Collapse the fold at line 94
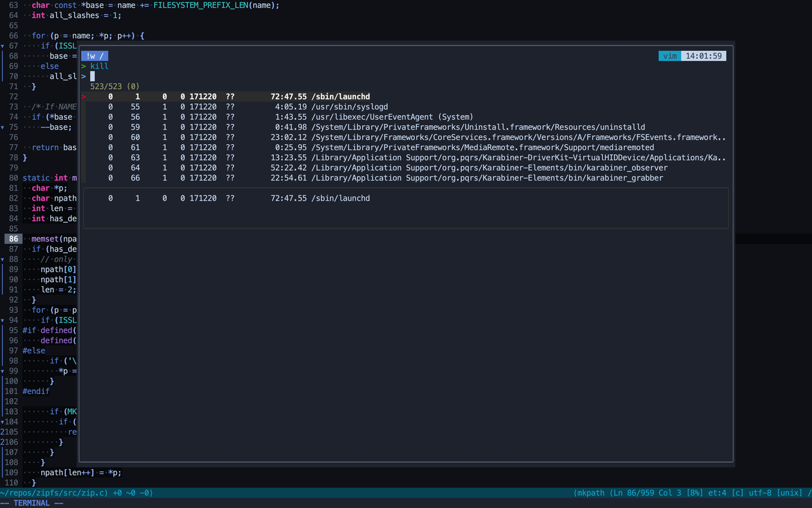The image size is (812, 508). pos(3,320)
